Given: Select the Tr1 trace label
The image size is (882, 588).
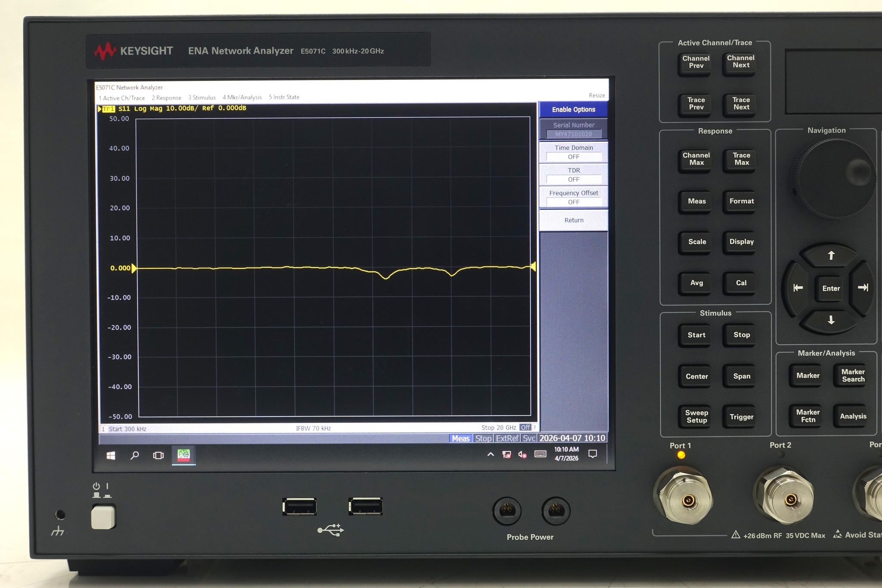Looking at the screenshot, I should [x=109, y=109].
